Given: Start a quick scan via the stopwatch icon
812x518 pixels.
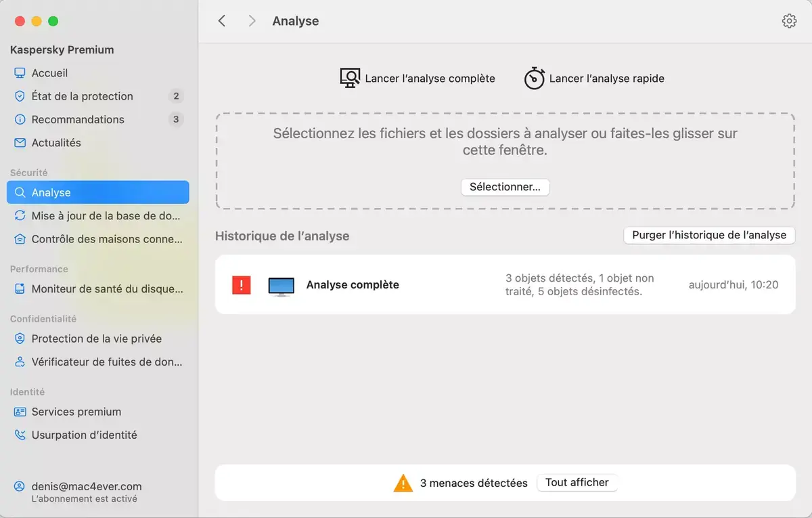Looking at the screenshot, I should pos(535,78).
